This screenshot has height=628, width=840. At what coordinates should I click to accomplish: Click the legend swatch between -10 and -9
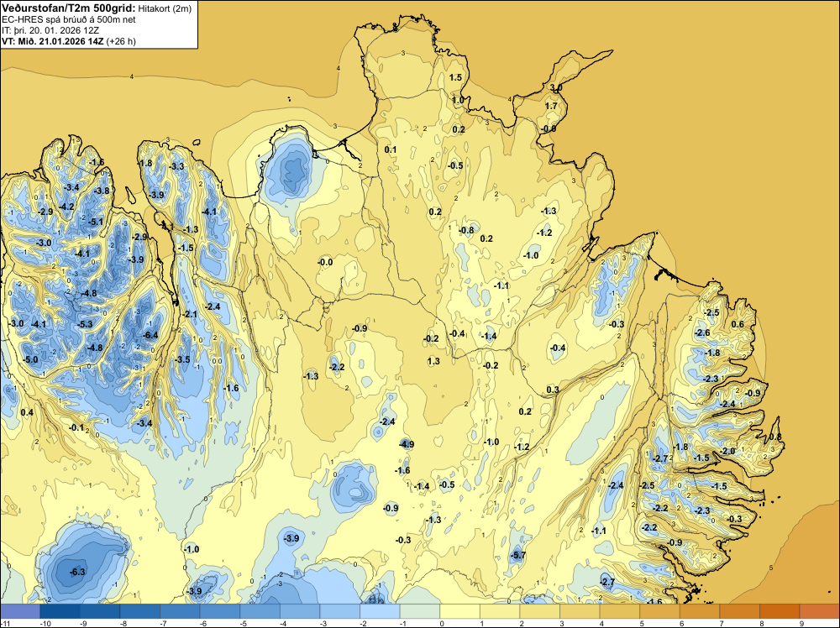(60, 611)
